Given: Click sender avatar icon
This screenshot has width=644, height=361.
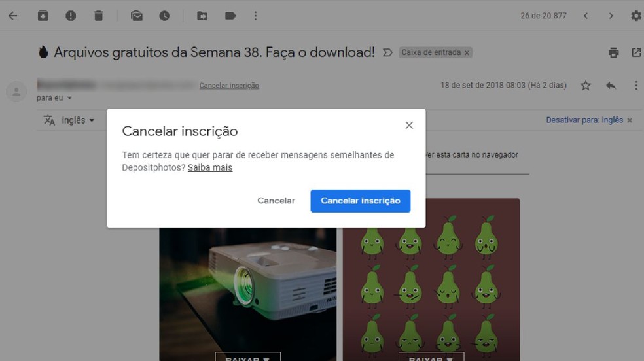Looking at the screenshot, I should [x=16, y=92].
